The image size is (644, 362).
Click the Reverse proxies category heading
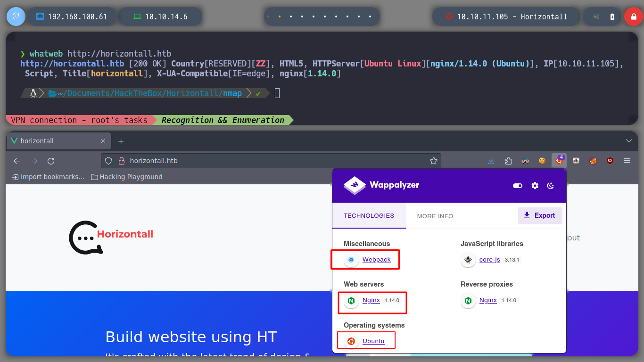click(x=487, y=284)
